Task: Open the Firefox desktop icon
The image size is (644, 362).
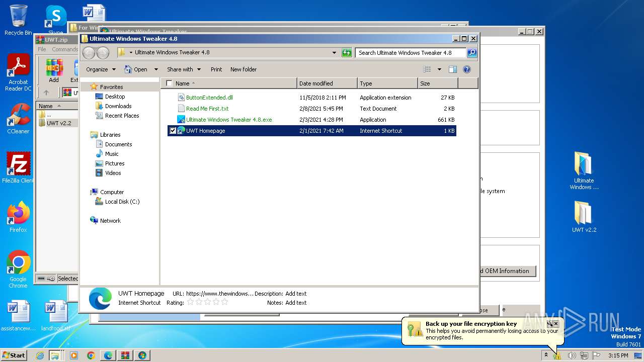Action: (18, 217)
